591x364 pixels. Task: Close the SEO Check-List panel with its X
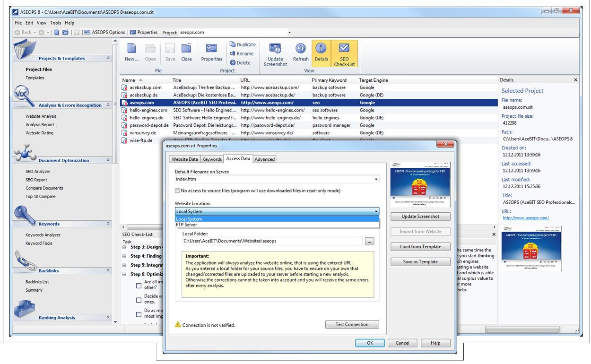[494, 234]
